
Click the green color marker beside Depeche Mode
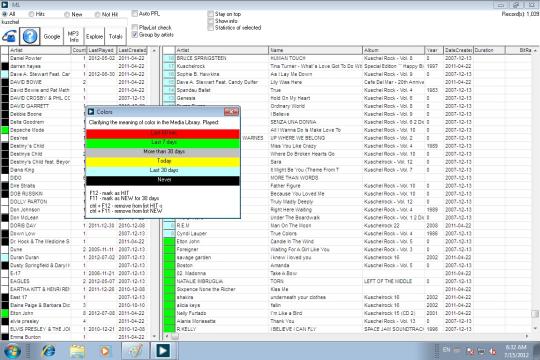4,130
